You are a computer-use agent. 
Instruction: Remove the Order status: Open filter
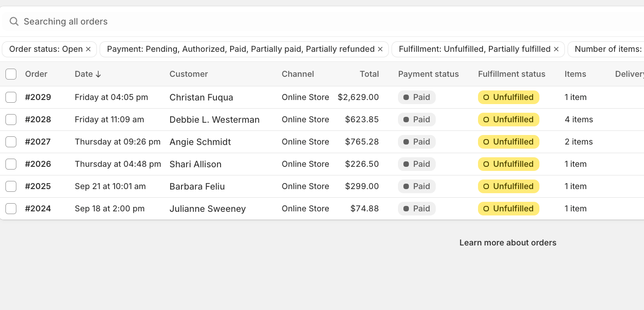coord(88,49)
